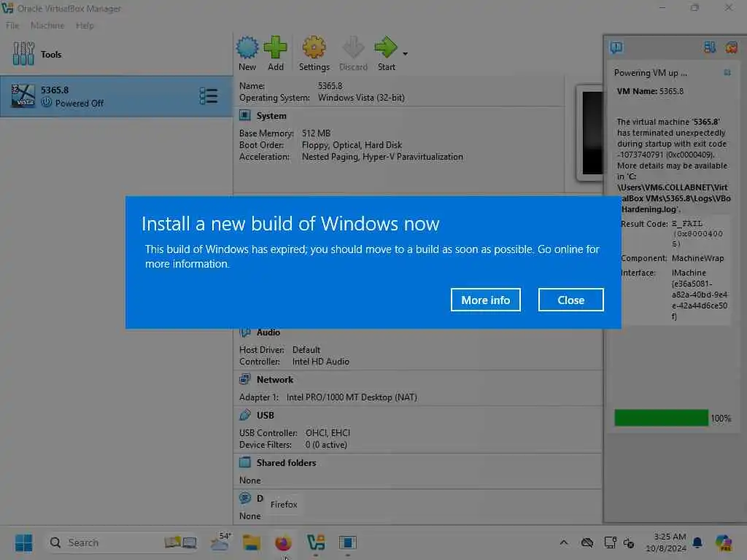Click the '512 MB' base memory value

pos(316,133)
